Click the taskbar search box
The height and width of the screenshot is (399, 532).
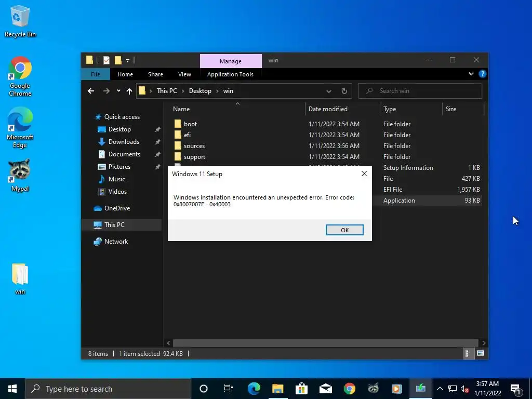pos(108,389)
